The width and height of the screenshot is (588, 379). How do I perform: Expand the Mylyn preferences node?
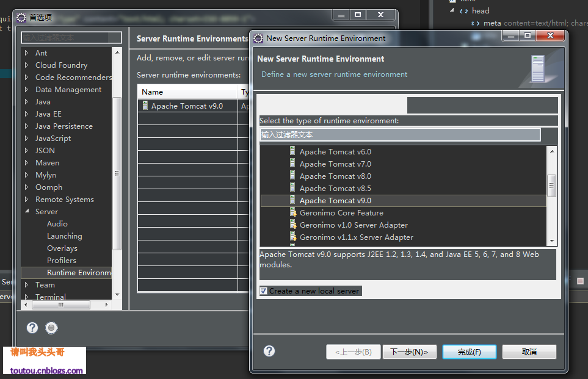click(27, 175)
